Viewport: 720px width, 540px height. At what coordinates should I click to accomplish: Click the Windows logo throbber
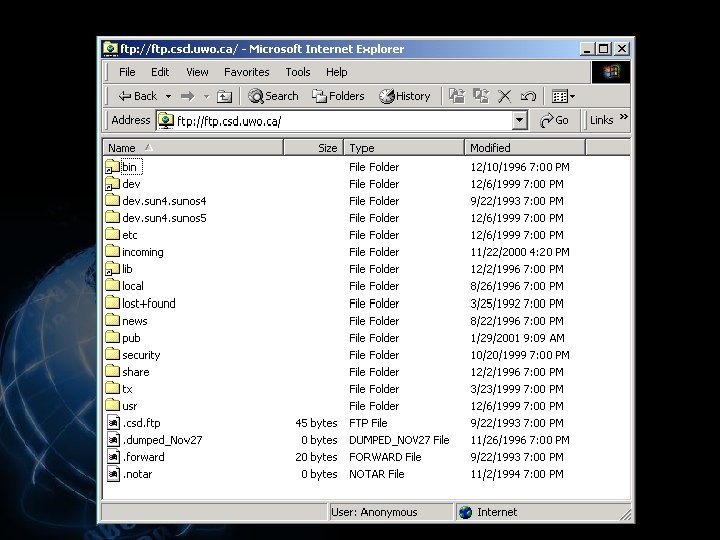pyautogui.click(x=611, y=72)
